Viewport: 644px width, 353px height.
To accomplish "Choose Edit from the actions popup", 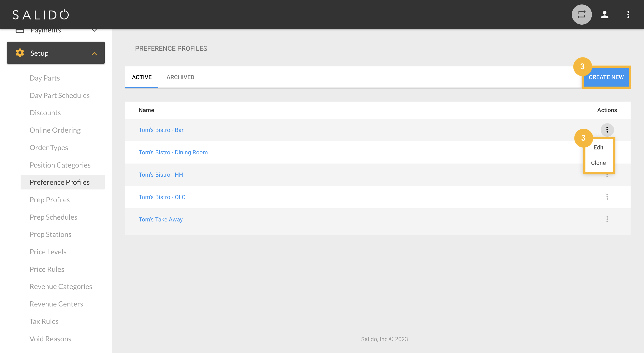I will click(x=598, y=148).
